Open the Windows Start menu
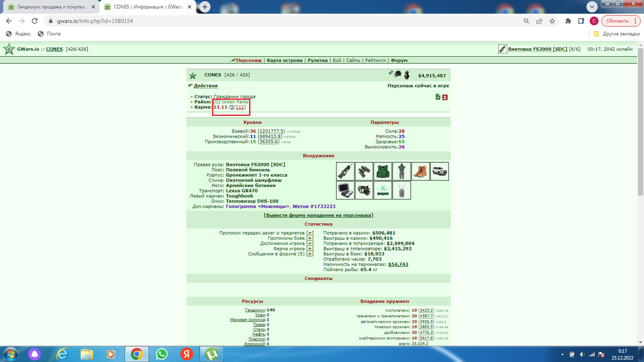Image resolution: width=644 pixels, height=362 pixels. tap(10, 354)
